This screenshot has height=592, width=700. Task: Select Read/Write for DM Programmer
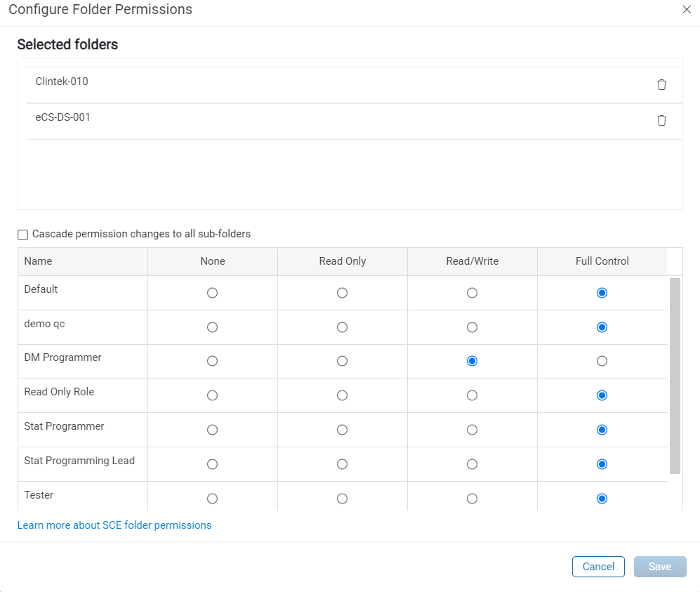point(473,361)
